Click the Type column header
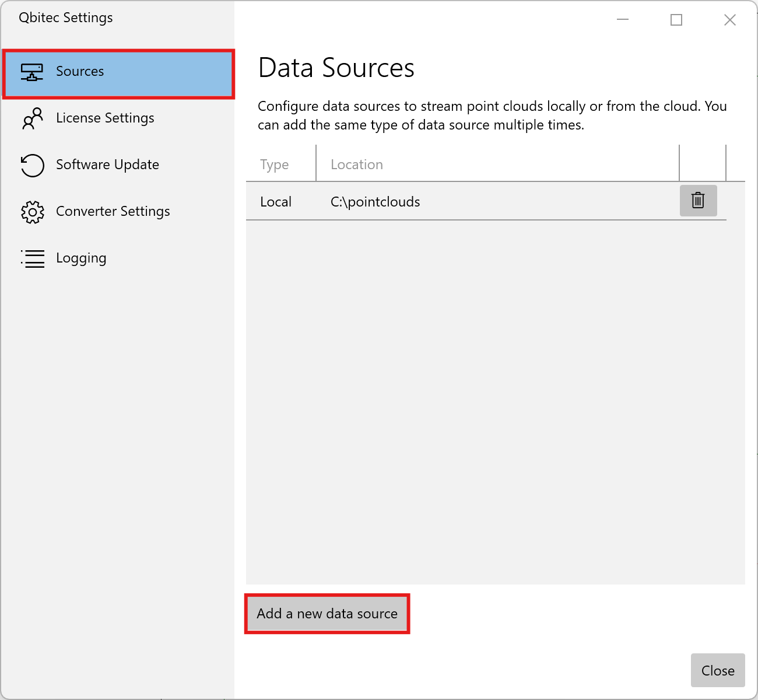Viewport: 758px width, 700px height. (x=275, y=164)
